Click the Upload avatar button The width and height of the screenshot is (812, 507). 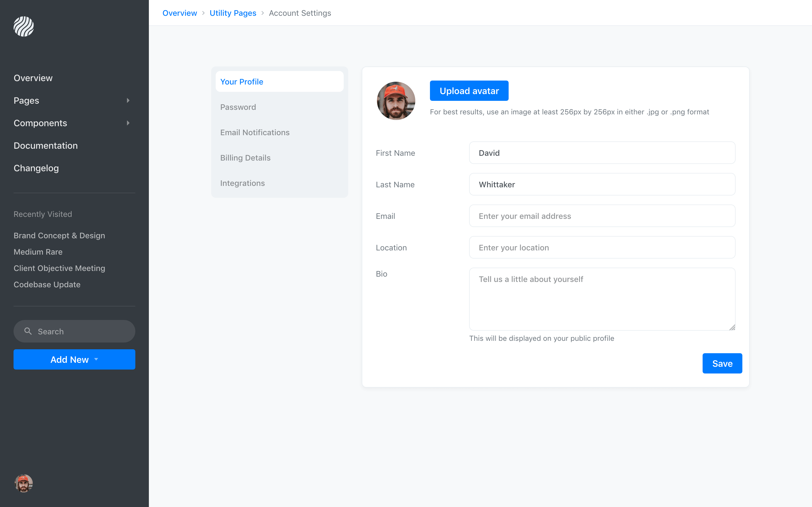[469, 90]
